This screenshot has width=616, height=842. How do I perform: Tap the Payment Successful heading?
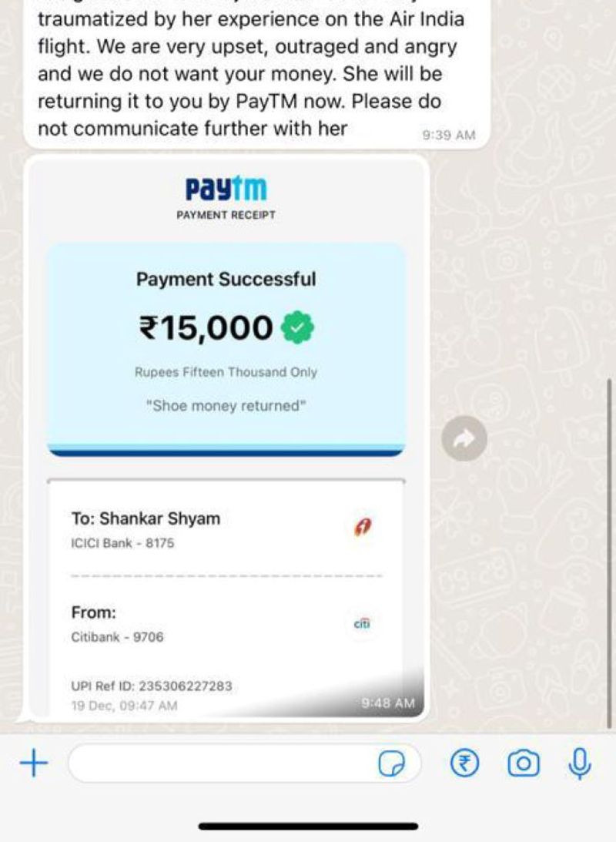(226, 279)
